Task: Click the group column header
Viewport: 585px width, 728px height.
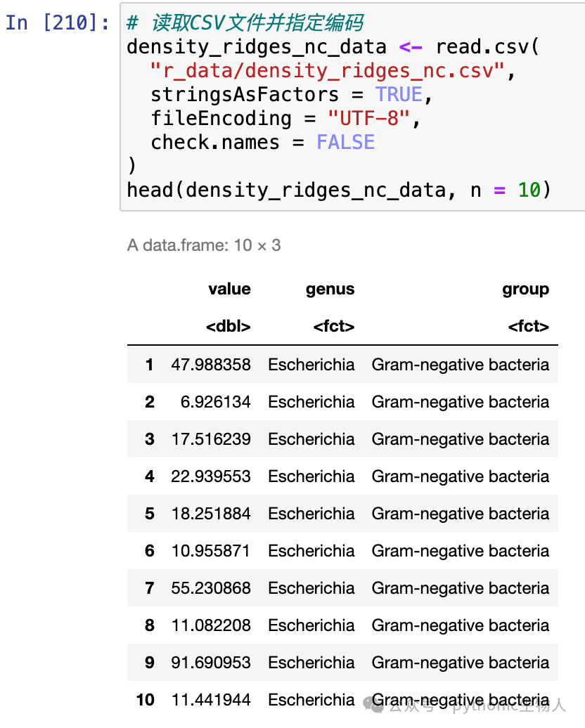Action: pyautogui.click(x=525, y=289)
